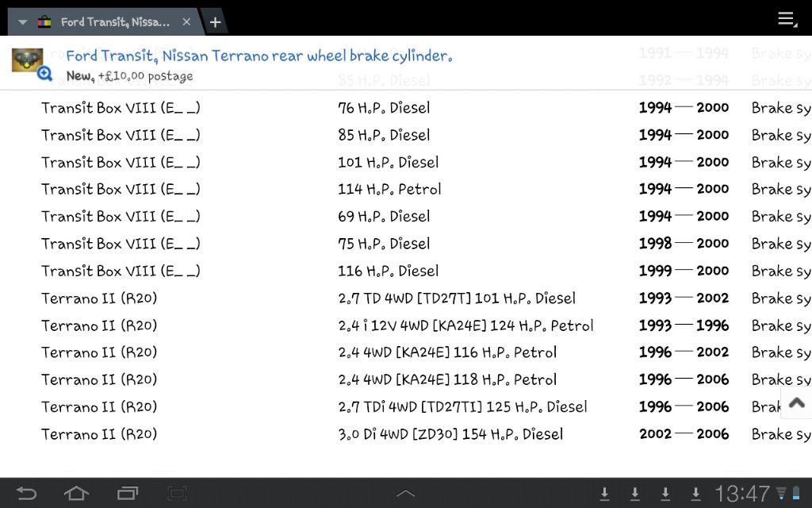
Task: Open the 13:47 clock status panel
Action: coord(742,494)
